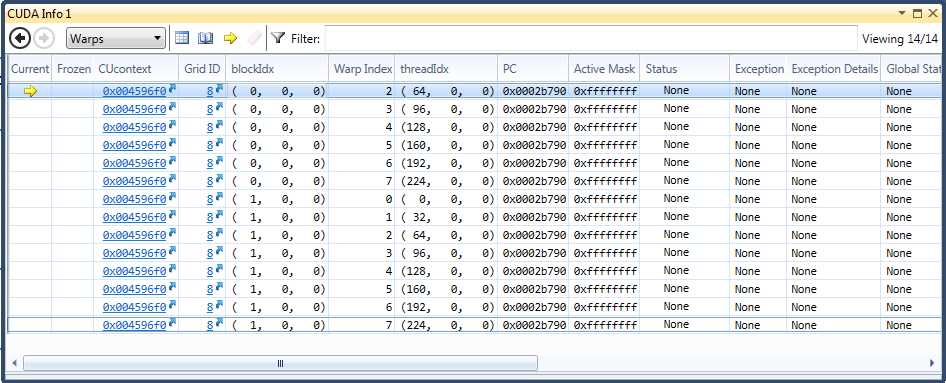The image size is (946, 383).
Task: Select PC 0x0002b790 in block 0 warp 6 row
Action: pyautogui.click(x=535, y=163)
